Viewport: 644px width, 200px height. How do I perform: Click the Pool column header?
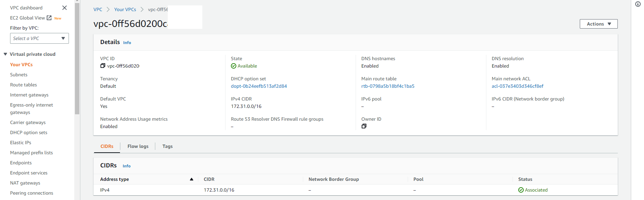(418, 179)
